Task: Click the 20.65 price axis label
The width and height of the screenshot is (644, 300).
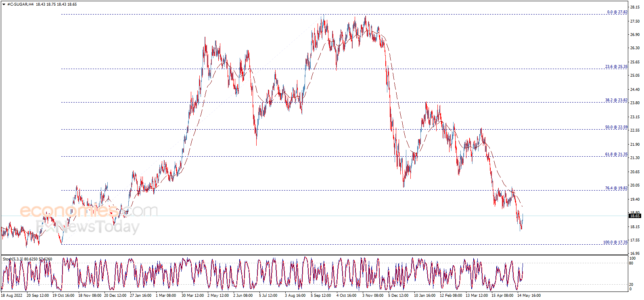Action: [635, 172]
